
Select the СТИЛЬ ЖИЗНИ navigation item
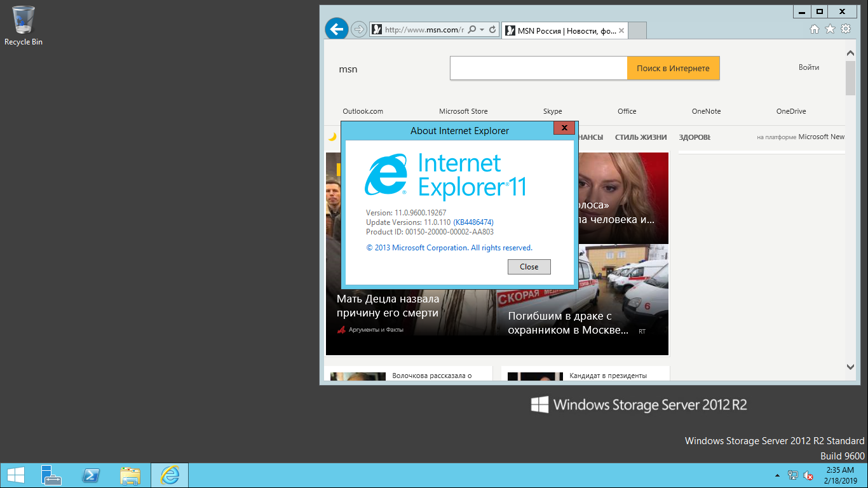coord(641,137)
